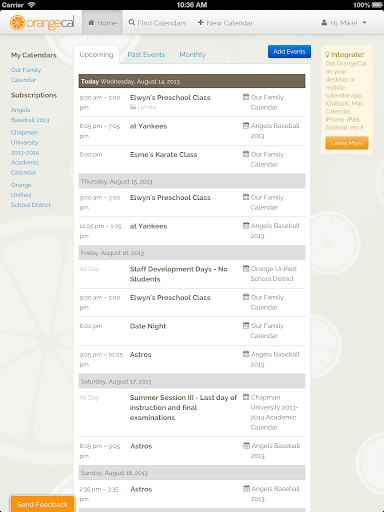Image resolution: width=384 pixels, height=512 pixels.
Task: Click the Add Events button
Action: [289, 51]
